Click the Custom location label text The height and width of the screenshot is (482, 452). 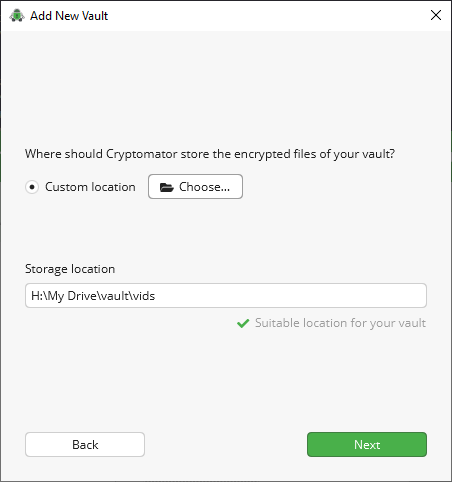(x=90, y=187)
